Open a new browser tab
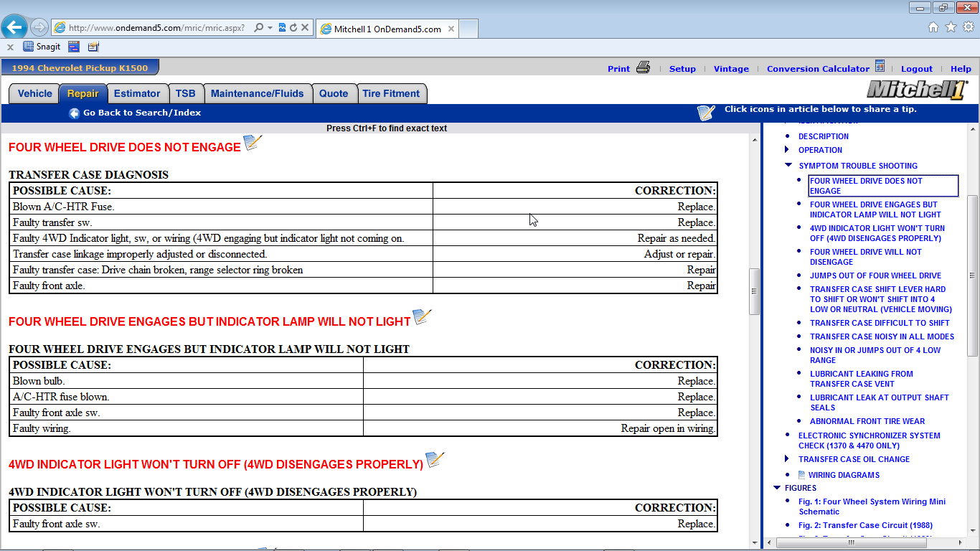 468,29
